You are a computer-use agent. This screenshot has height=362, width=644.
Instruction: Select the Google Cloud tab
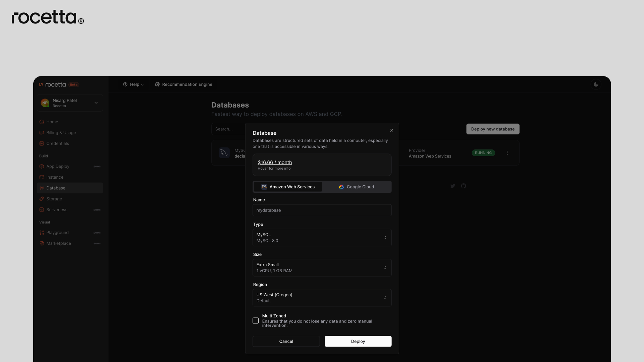(x=356, y=187)
